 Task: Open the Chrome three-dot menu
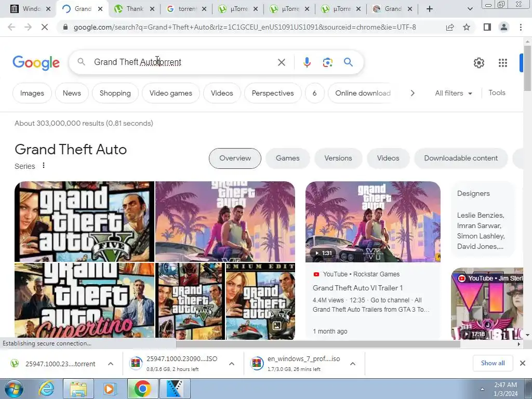tap(521, 27)
